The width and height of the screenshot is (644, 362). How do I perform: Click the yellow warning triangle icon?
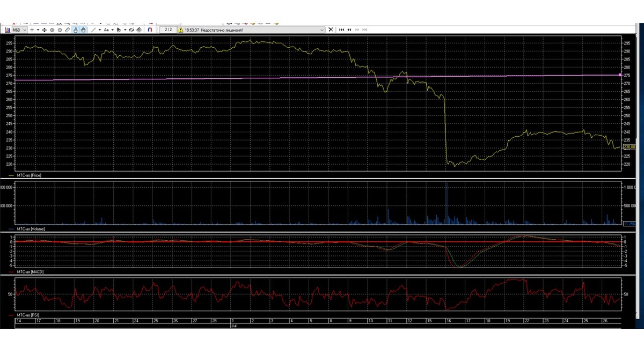181,30
